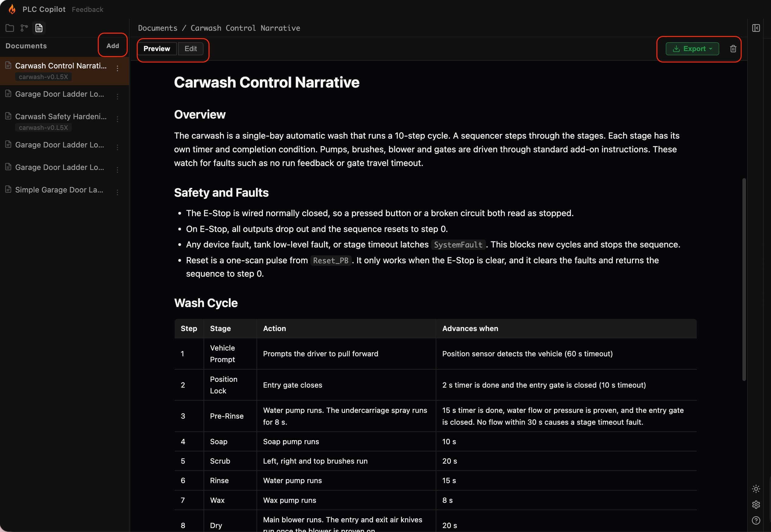Image resolution: width=771 pixels, height=532 pixels.
Task: Open settings gear icon
Action: tap(756, 505)
